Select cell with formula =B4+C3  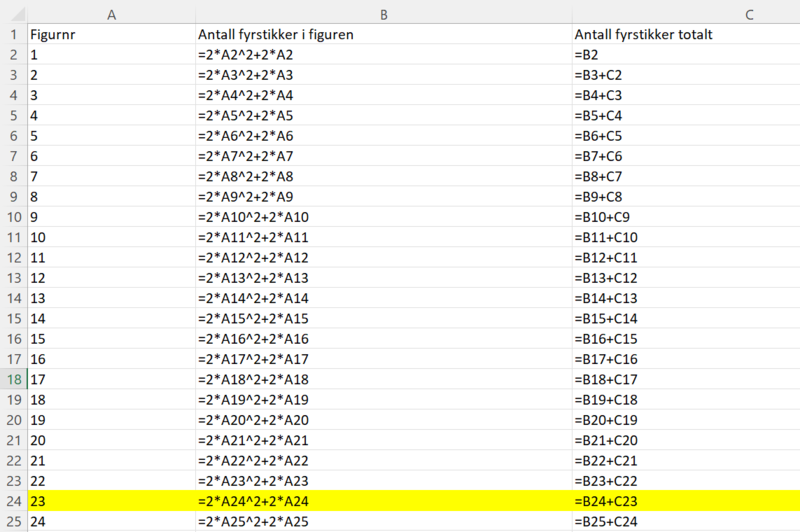point(686,95)
